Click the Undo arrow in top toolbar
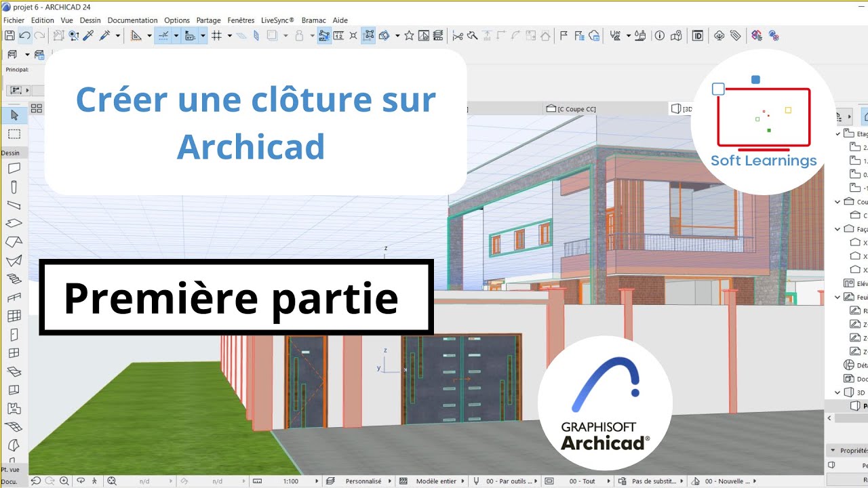868x488 pixels. coord(24,35)
